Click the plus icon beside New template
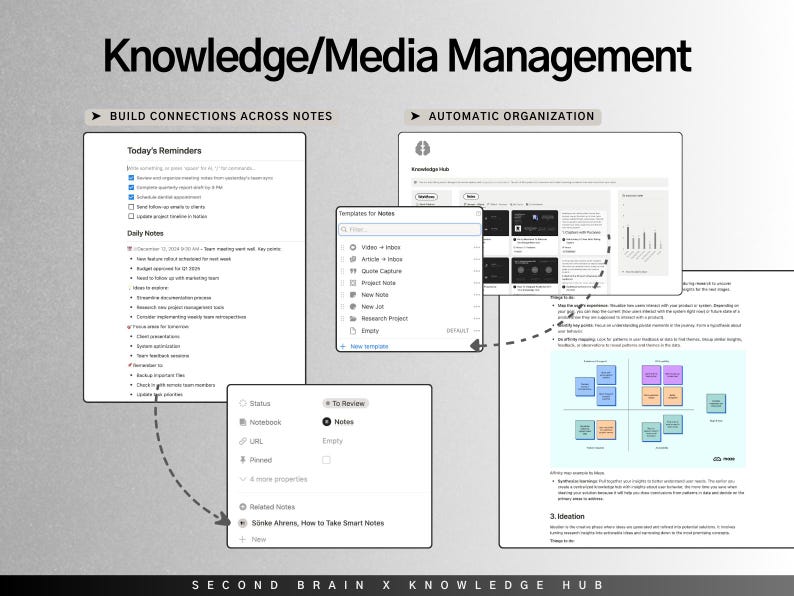Viewport: 794px width, 596px height. coord(343,346)
